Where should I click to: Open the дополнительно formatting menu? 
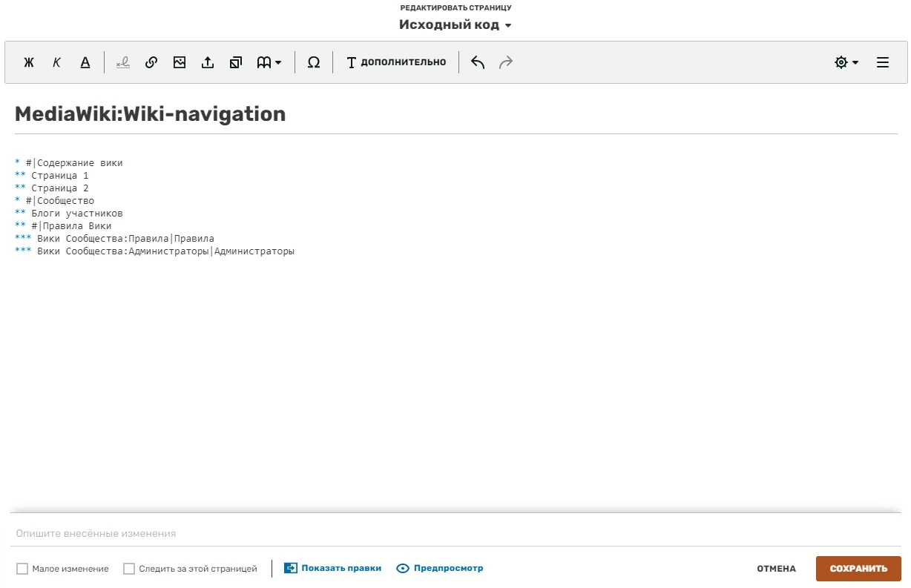click(x=397, y=62)
